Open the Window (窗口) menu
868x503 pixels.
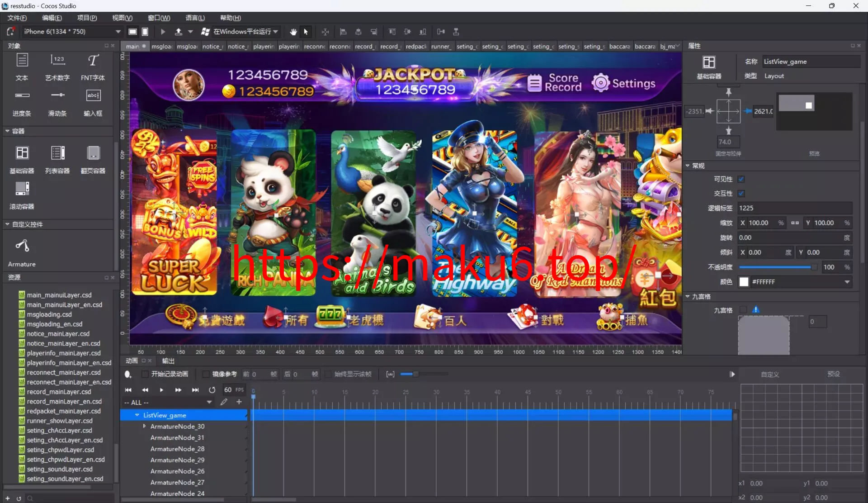[x=159, y=18]
